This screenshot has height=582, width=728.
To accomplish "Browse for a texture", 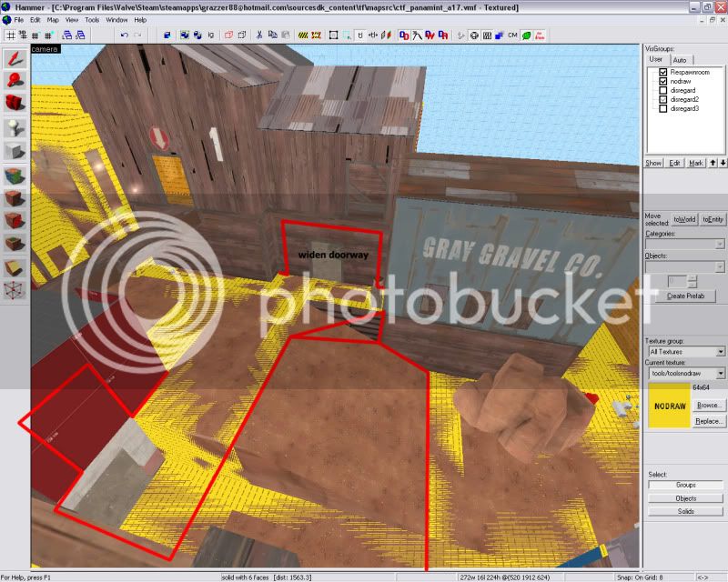I will coord(709,406).
